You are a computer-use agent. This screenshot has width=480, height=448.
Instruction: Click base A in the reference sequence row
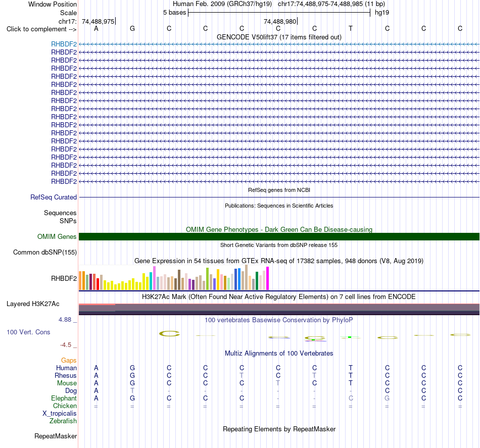[x=96, y=28]
